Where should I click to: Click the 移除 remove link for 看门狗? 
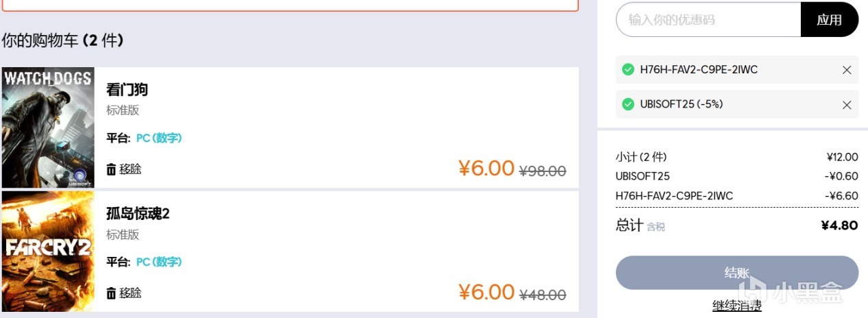[130, 169]
